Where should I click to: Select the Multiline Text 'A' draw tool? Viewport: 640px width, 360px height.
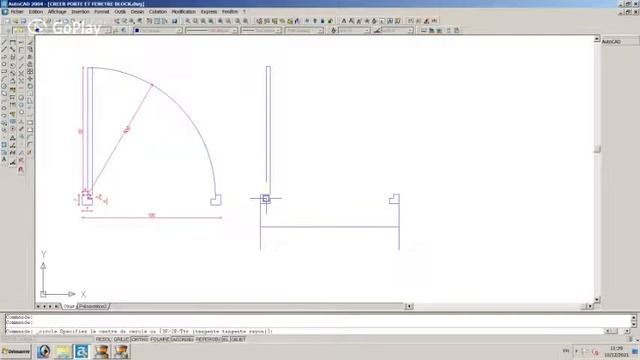(x=4, y=160)
